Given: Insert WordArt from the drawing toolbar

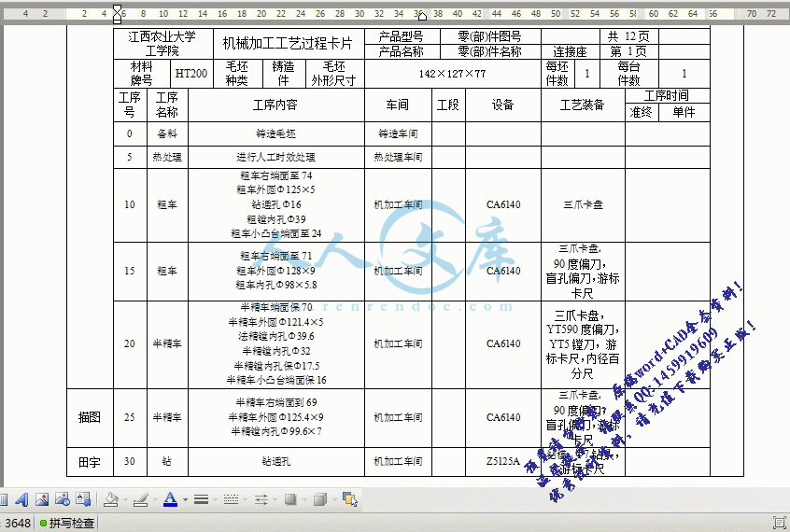Looking at the screenshot, I should (x=21, y=499).
